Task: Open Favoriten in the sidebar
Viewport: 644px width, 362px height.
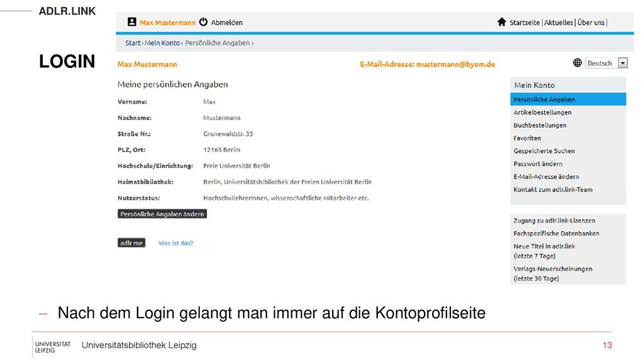Action: pos(527,138)
